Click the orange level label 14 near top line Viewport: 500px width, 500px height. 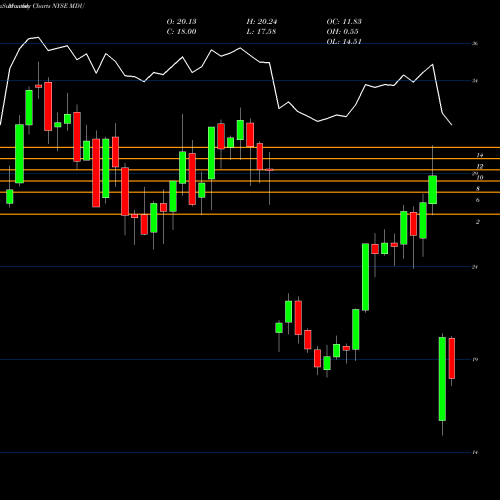coord(480,155)
